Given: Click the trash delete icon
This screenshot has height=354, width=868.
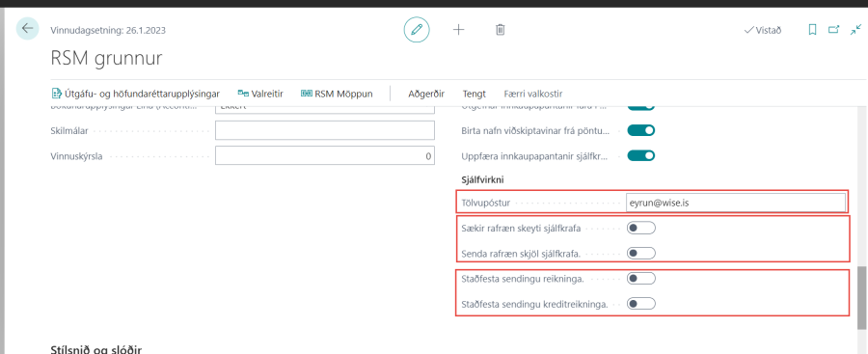Looking at the screenshot, I should coord(500,30).
